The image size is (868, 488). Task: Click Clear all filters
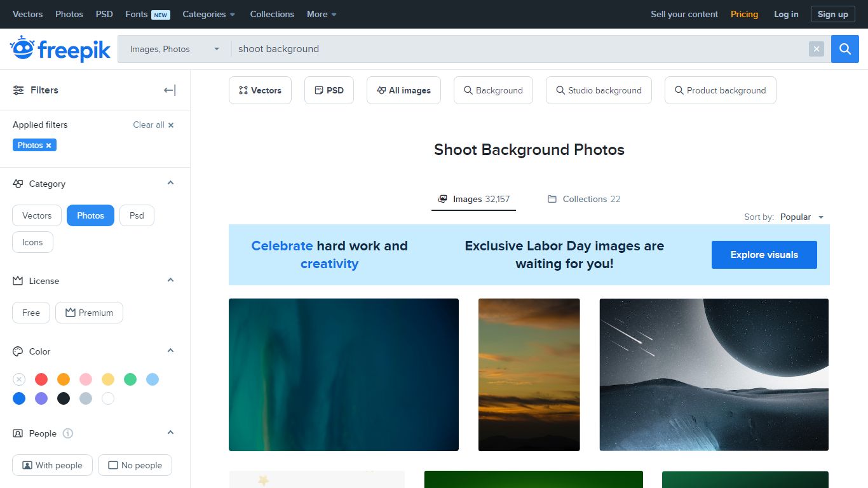point(153,125)
